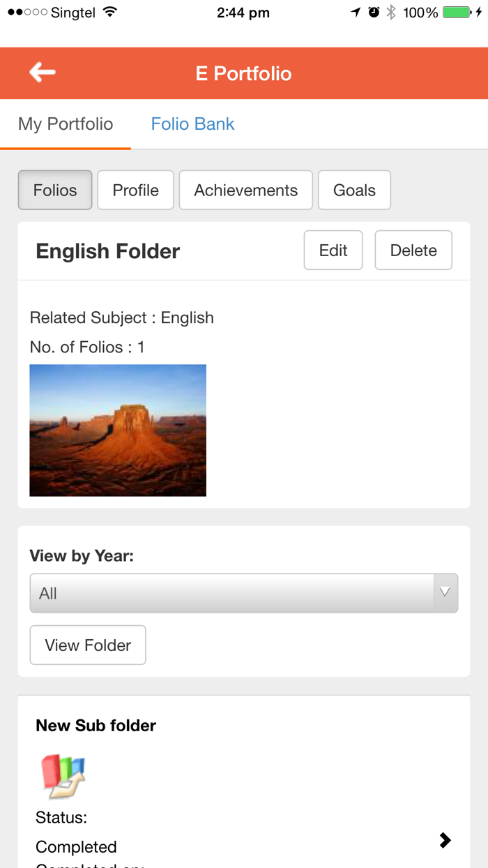488x868 pixels.
Task: Tap the desert landscape folder image
Action: 118,430
